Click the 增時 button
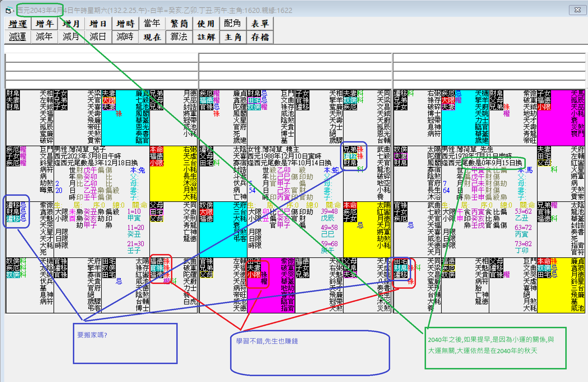 click(x=125, y=24)
